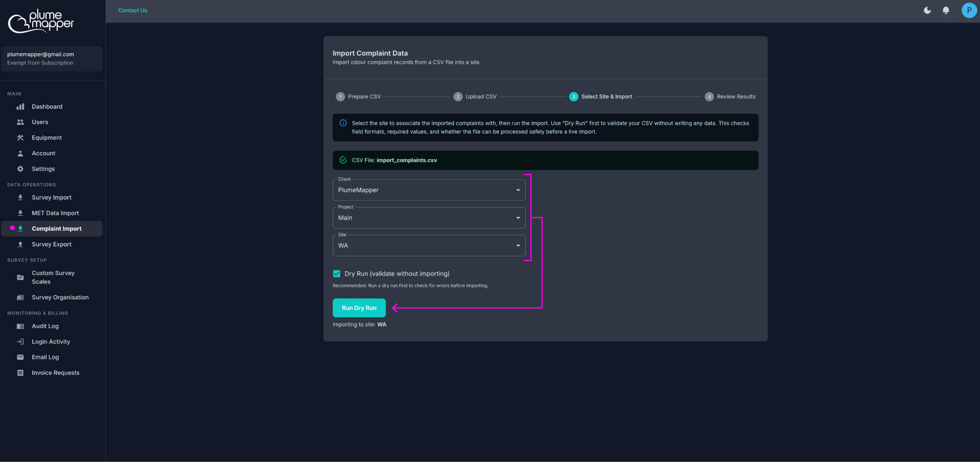Click the Users people icon
Screen dimensions: 980x462
(x=21, y=122)
